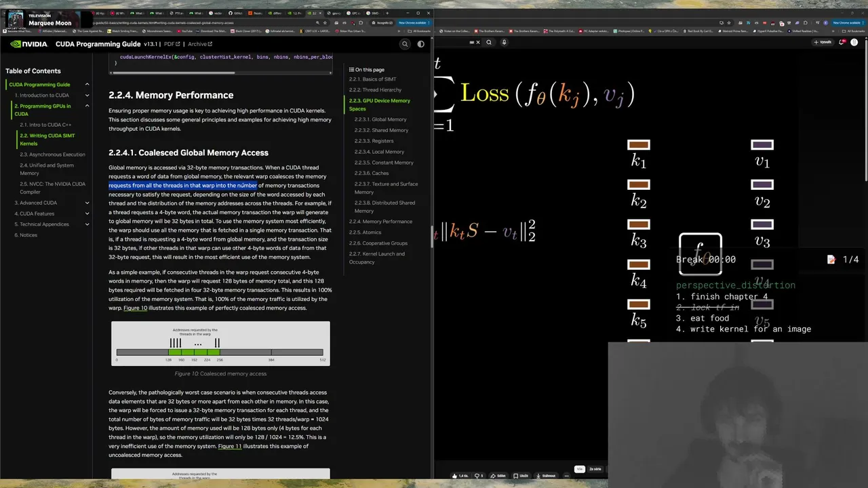Open YouTube notifications bell
868x488 pixels.
[842, 42]
